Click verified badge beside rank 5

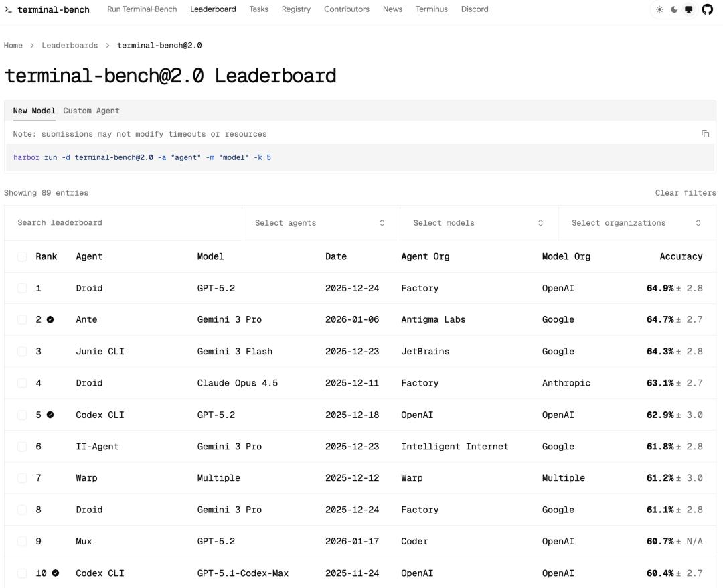pyautogui.click(x=50, y=415)
